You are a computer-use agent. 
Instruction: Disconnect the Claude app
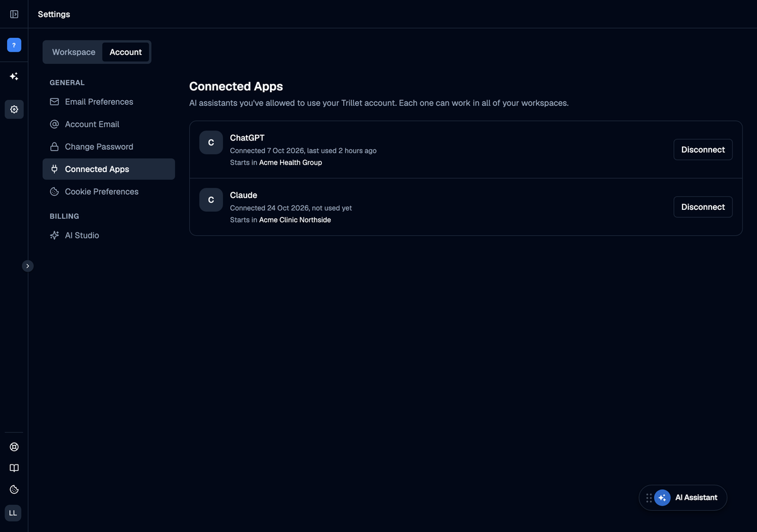[703, 207]
